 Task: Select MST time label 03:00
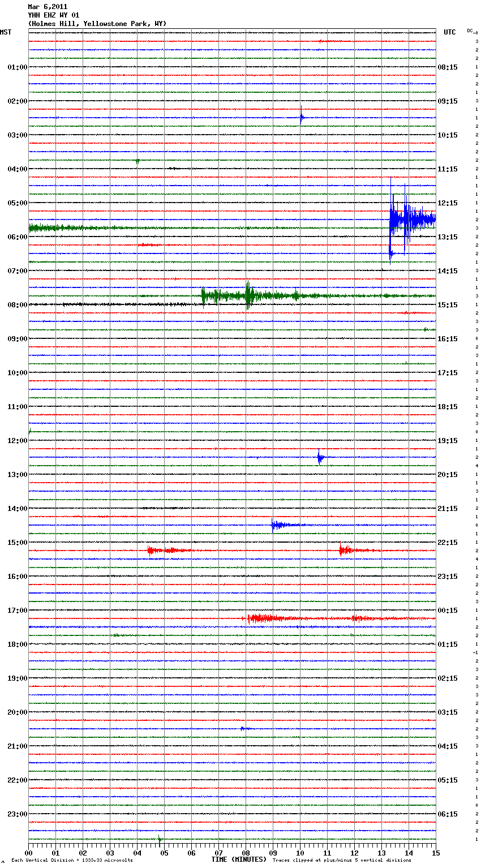pyautogui.click(x=18, y=135)
